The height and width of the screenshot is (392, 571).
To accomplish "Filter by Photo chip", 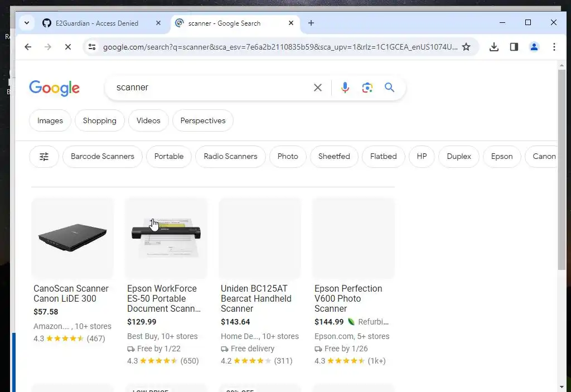I will pyautogui.click(x=288, y=157).
